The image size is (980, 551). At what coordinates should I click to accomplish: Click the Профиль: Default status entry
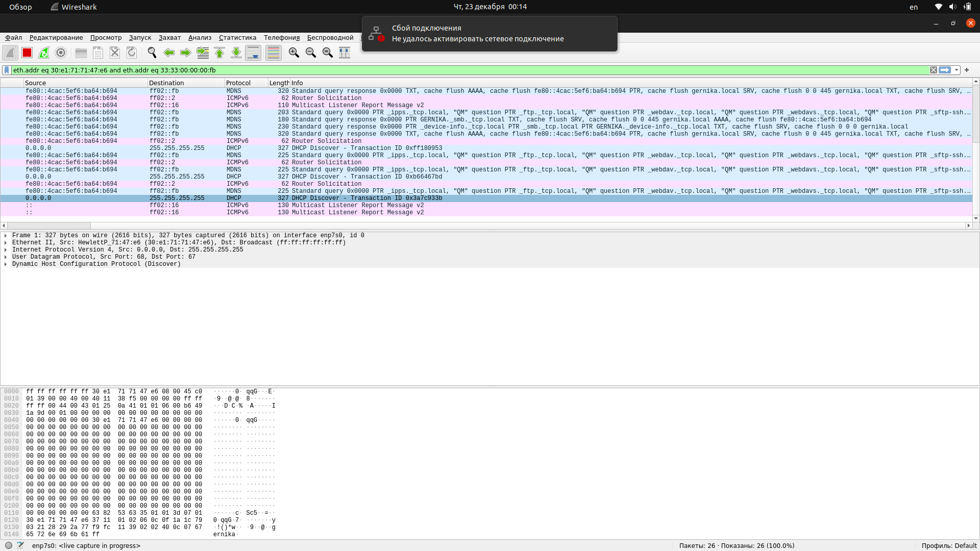click(x=949, y=545)
